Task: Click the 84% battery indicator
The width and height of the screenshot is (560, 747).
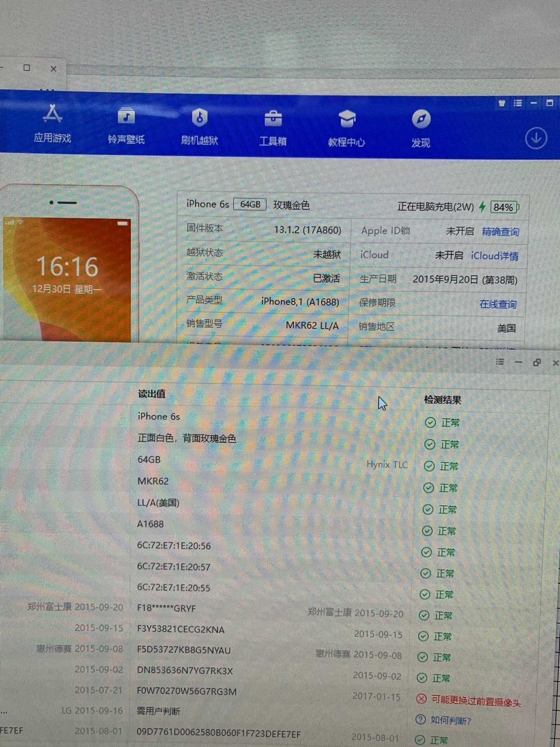Action: [x=504, y=207]
